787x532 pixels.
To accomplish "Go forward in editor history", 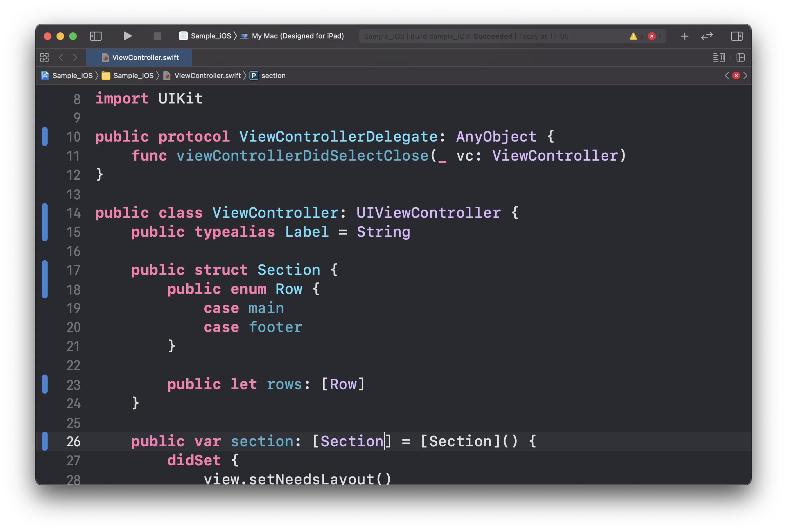I will [x=75, y=57].
